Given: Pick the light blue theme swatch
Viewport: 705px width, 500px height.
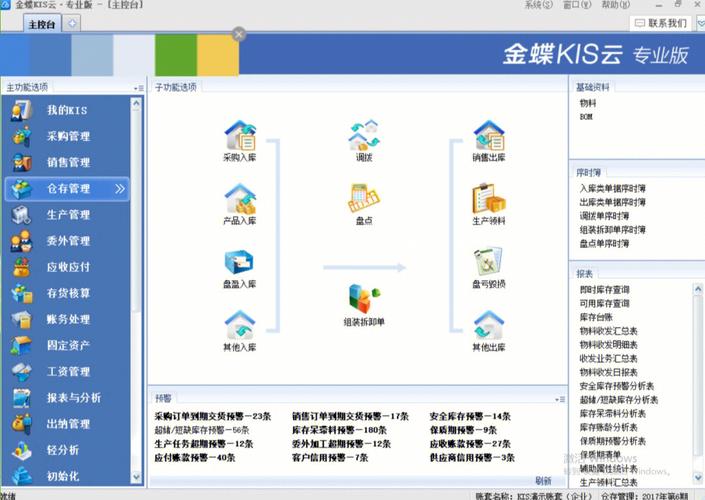Looking at the screenshot, I should pos(92,55).
